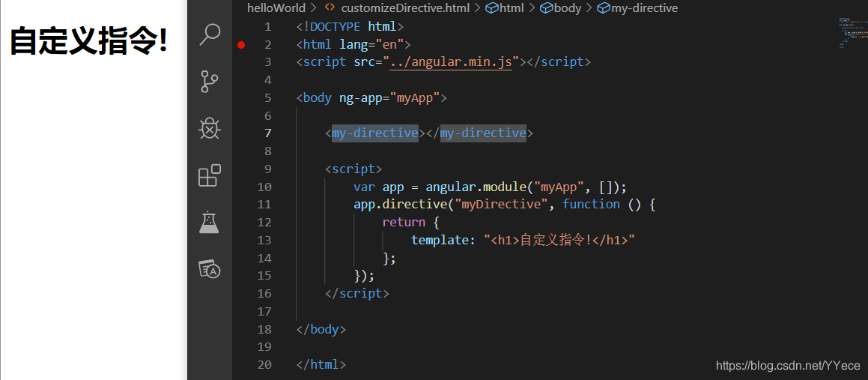Click the opening my-directive tag name
Screen dimensions: 868x380
click(x=374, y=133)
